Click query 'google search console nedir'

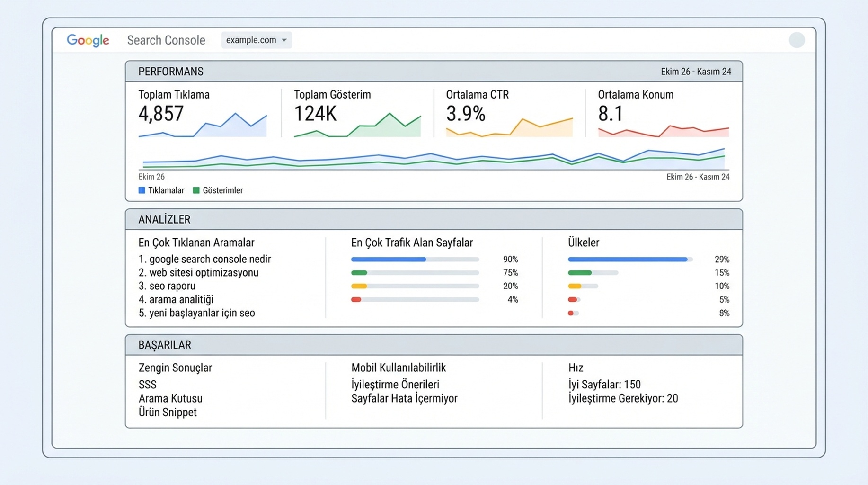point(204,259)
